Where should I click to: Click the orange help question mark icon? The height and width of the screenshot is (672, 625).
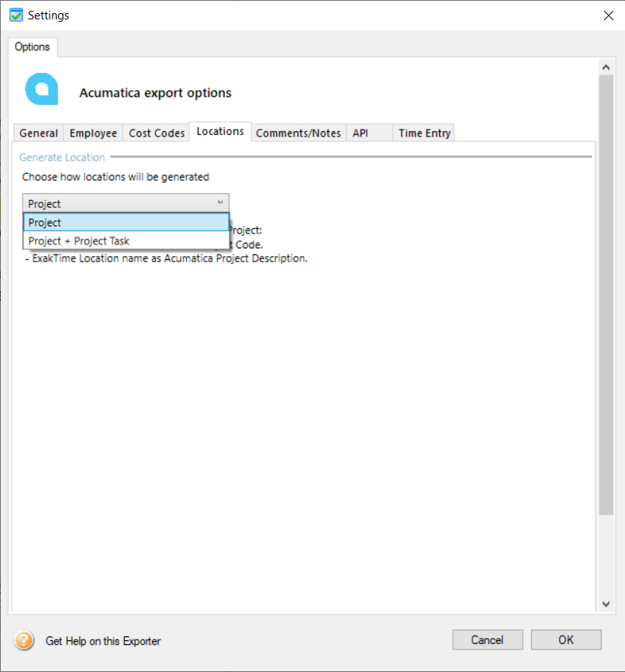click(x=24, y=641)
